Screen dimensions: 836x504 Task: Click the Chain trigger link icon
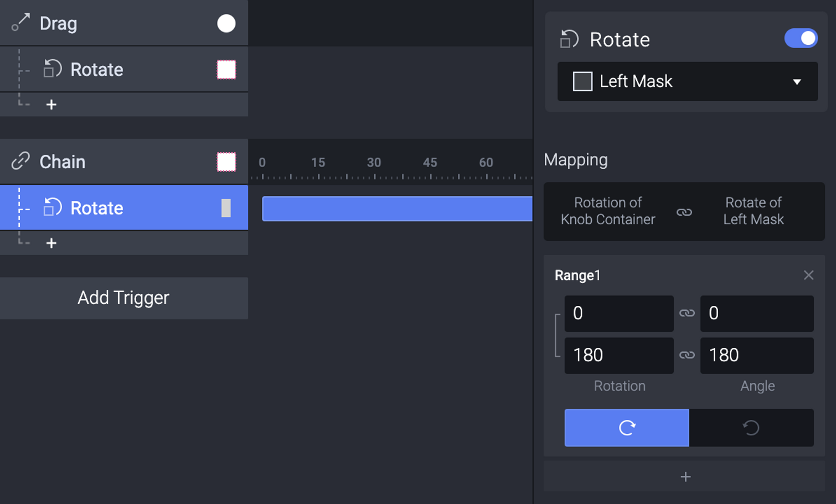pos(20,162)
